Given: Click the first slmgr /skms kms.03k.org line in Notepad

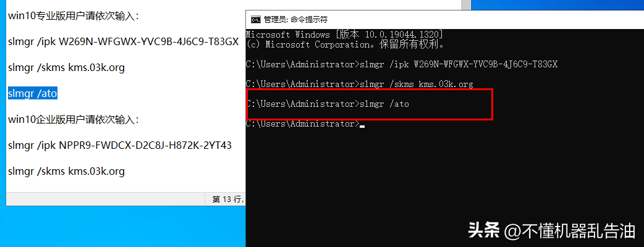Looking at the screenshot, I should tap(66, 68).
